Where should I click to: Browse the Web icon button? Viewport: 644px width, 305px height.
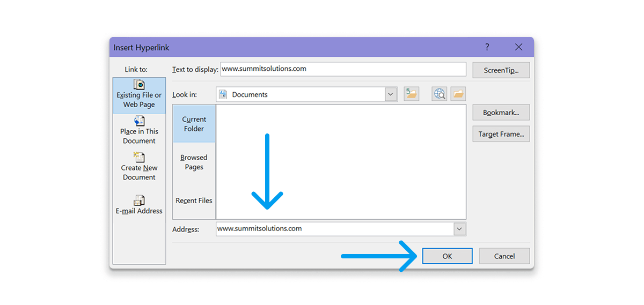[x=440, y=94]
